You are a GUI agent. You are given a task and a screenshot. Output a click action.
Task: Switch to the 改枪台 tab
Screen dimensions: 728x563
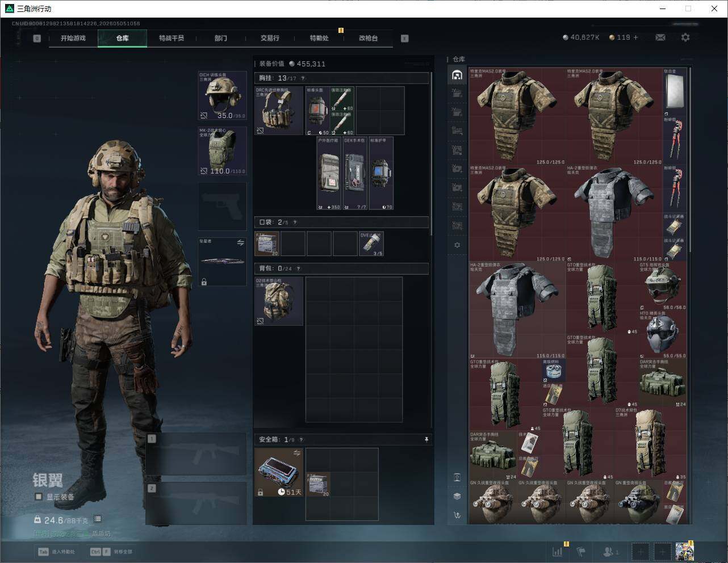pos(368,38)
